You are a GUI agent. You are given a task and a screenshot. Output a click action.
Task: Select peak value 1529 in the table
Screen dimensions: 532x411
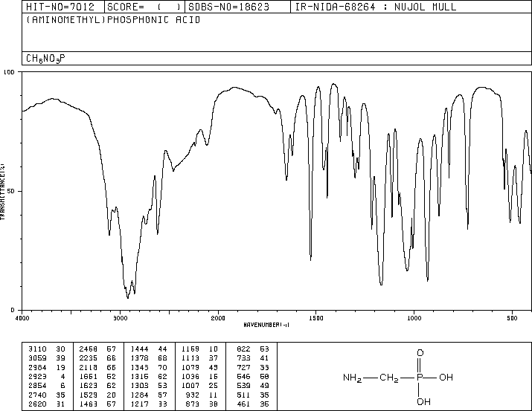(89, 395)
